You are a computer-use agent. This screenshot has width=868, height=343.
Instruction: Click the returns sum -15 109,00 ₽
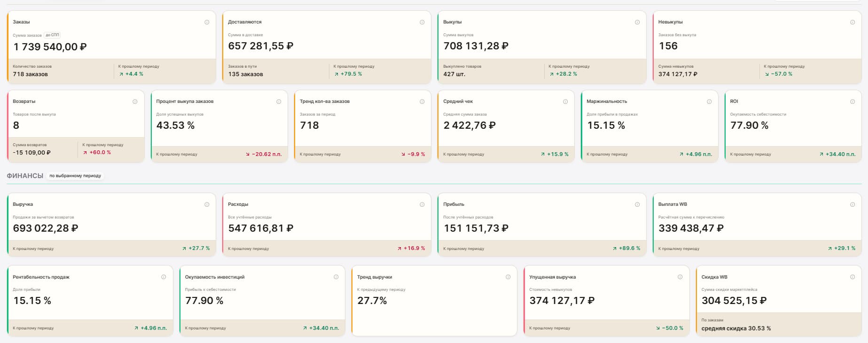(31, 153)
